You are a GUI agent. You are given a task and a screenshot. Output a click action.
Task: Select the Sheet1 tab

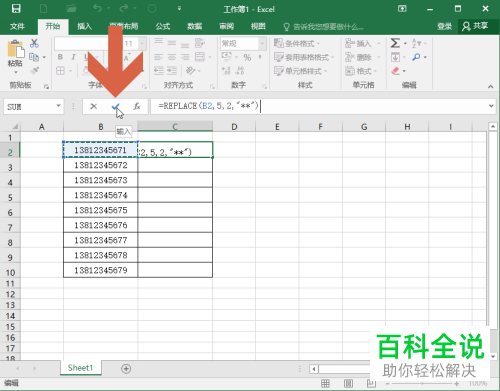click(x=80, y=368)
